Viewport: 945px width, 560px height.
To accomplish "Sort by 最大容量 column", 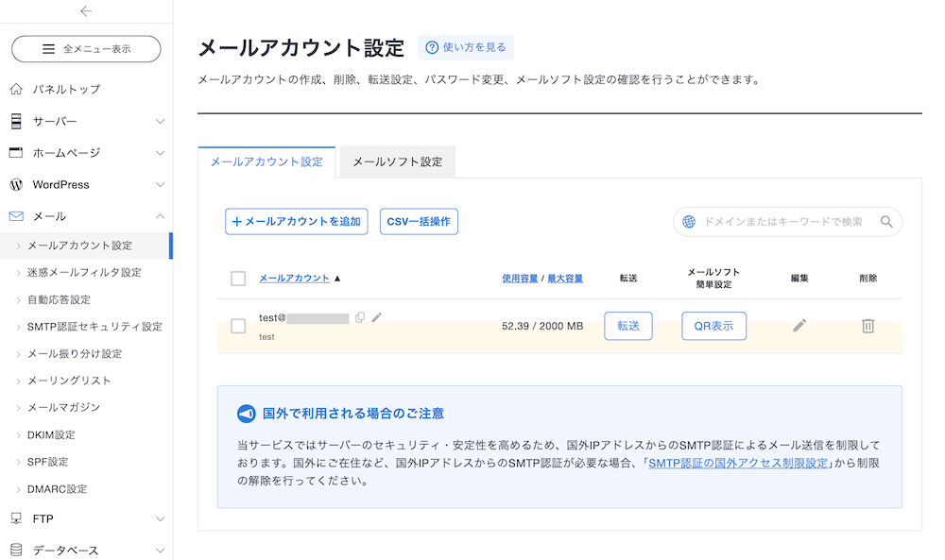I will 565,279.
